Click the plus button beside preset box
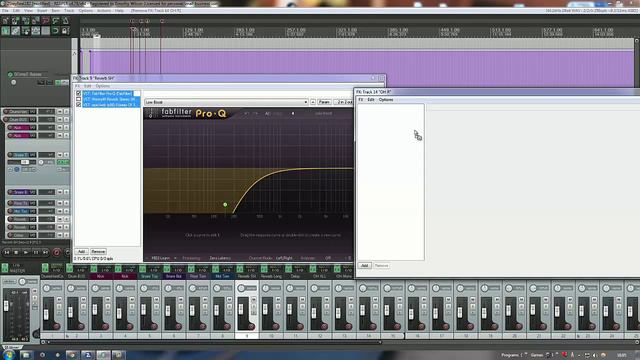 313,102
